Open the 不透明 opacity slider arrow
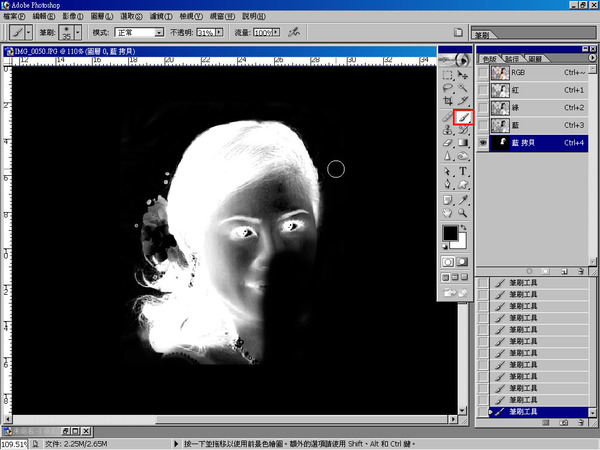The width and height of the screenshot is (600, 450). tap(220, 33)
